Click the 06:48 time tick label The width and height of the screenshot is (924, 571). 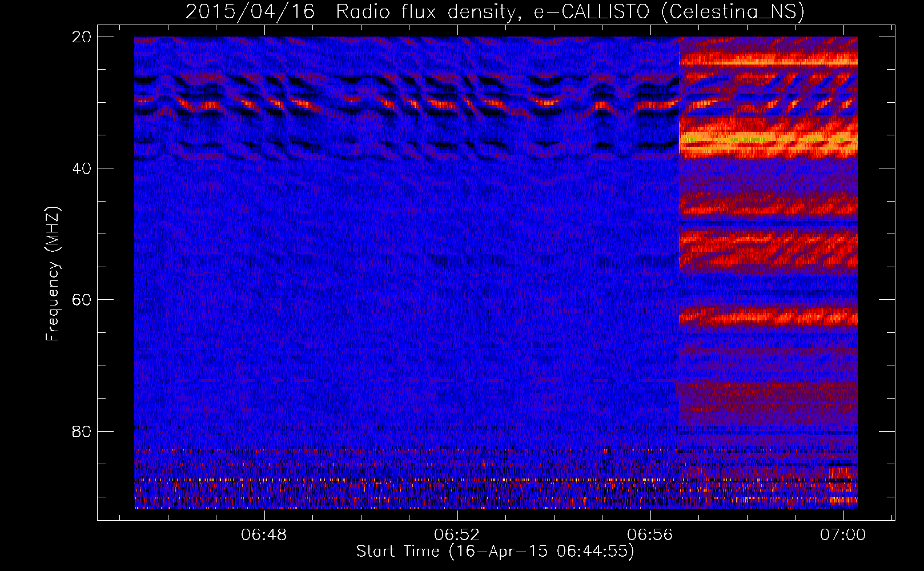pyautogui.click(x=264, y=535)
